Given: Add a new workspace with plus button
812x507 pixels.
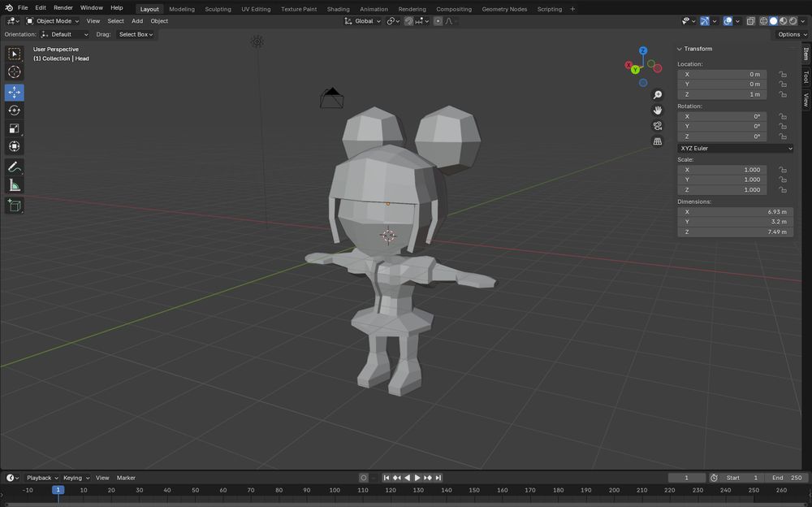Looking at the screenshot, I should click(572, 9).
